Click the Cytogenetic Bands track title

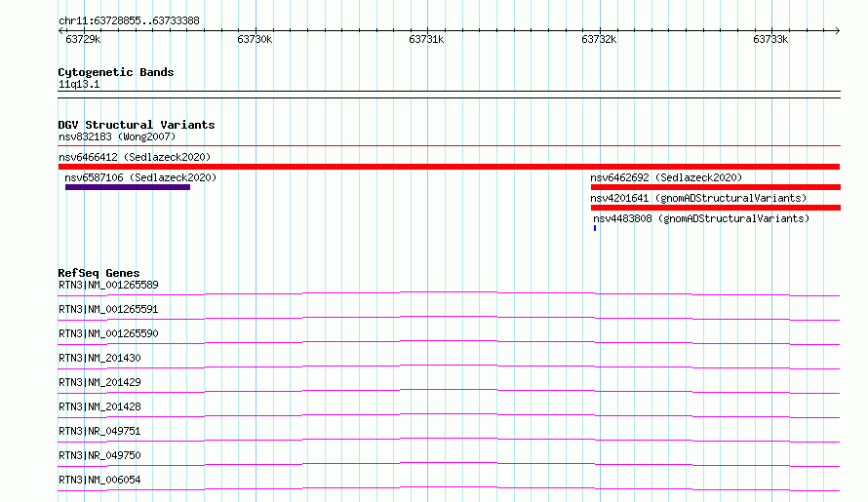pos(116,72)
